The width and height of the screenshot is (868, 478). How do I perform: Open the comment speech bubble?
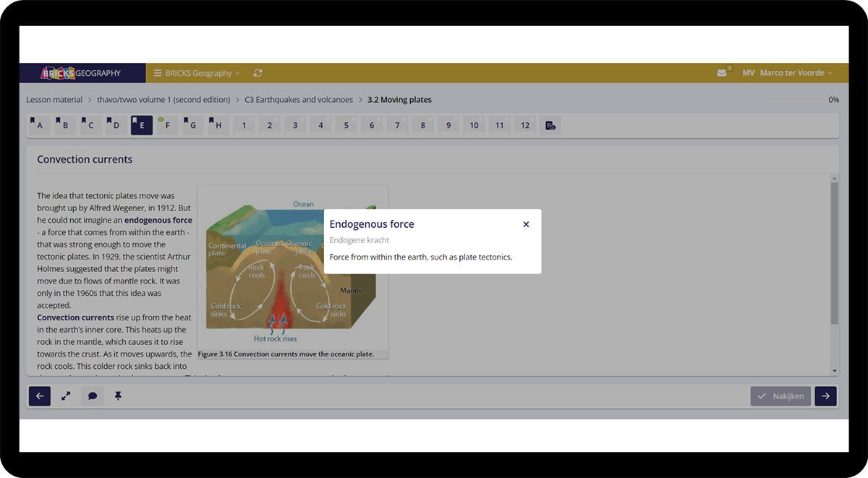(93, 396)
